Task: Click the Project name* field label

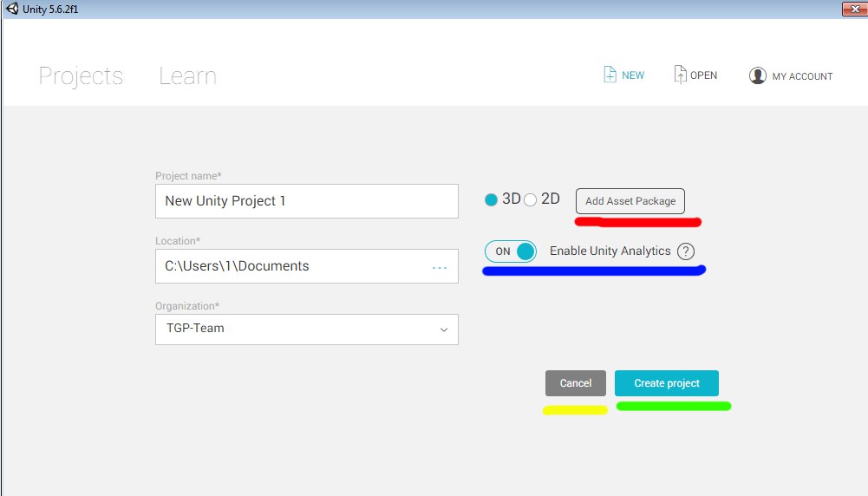Action: pyautogui.click(x=188, y=176)
